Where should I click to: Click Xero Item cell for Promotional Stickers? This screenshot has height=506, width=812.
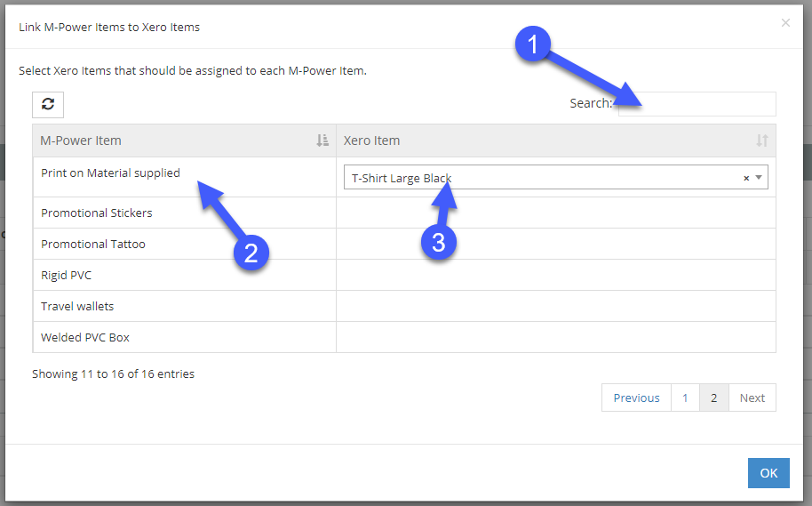coord(555,213)
